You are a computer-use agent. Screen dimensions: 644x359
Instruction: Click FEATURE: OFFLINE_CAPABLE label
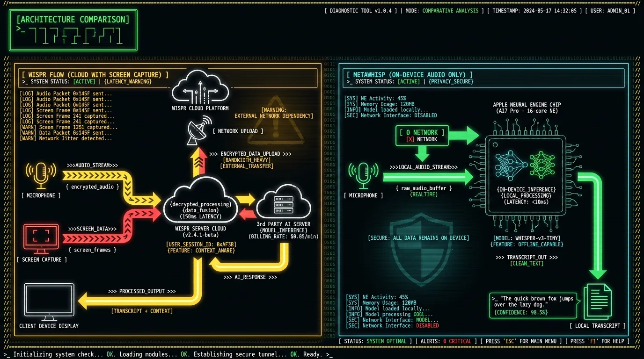pyautogui.click(x=526, y=244)
